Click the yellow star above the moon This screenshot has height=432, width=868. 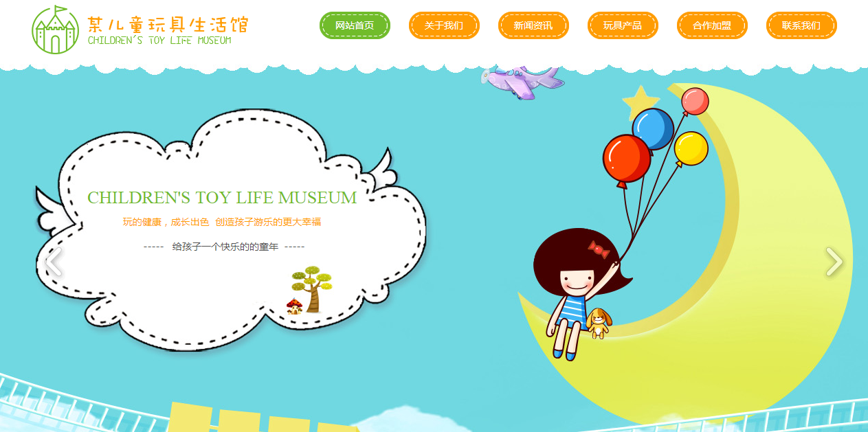(x=640, y=102)
